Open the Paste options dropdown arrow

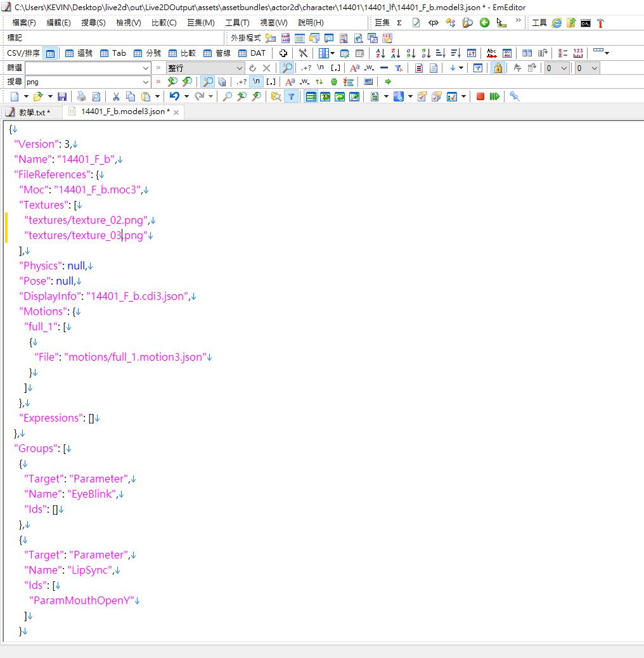[x=157, y=96]
